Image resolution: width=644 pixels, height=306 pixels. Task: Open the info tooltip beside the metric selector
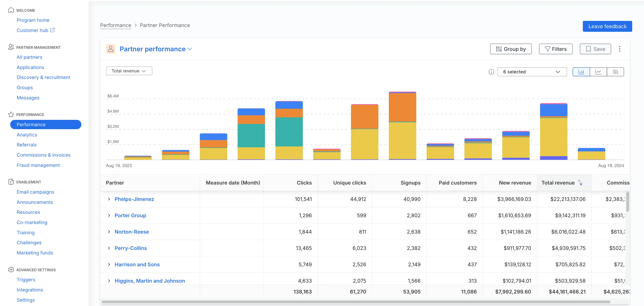point(491,72)
